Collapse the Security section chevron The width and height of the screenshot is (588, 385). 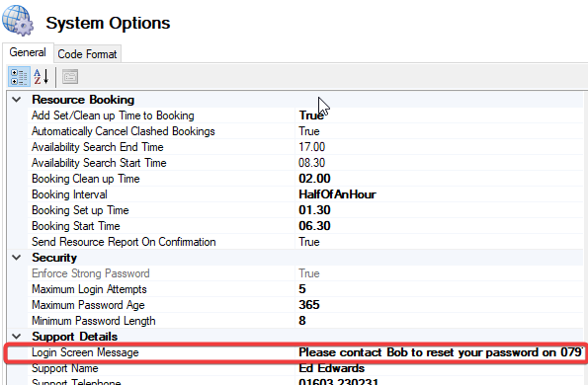coord(17,258)
